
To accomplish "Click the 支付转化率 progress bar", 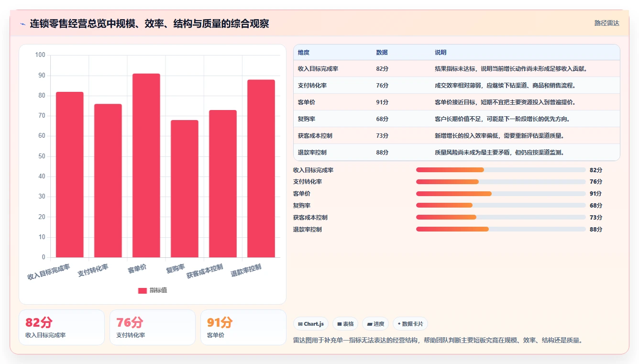I will click(x=501, y=182).
